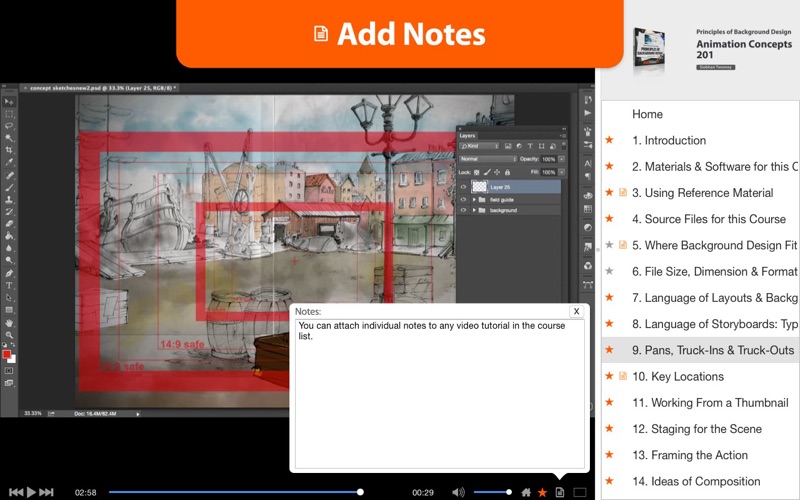
Task: Select the Blur tool
Action: coord(9,248)
